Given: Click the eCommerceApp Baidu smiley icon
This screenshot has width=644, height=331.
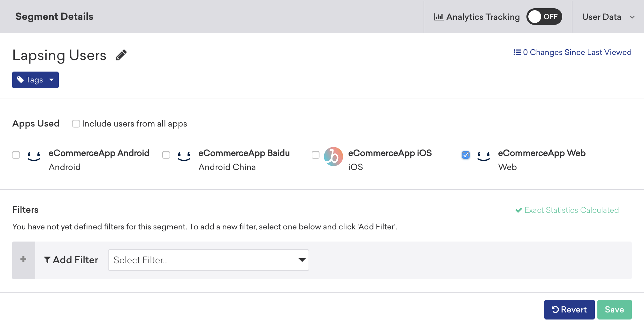Looking at the screenshot, I should click(x=184, y=156).
